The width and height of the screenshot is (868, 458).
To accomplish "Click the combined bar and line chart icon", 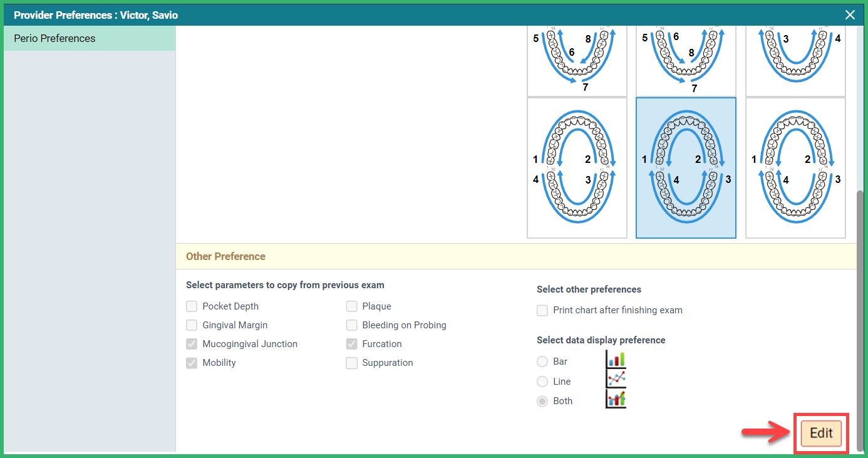I will coord(616,398).
